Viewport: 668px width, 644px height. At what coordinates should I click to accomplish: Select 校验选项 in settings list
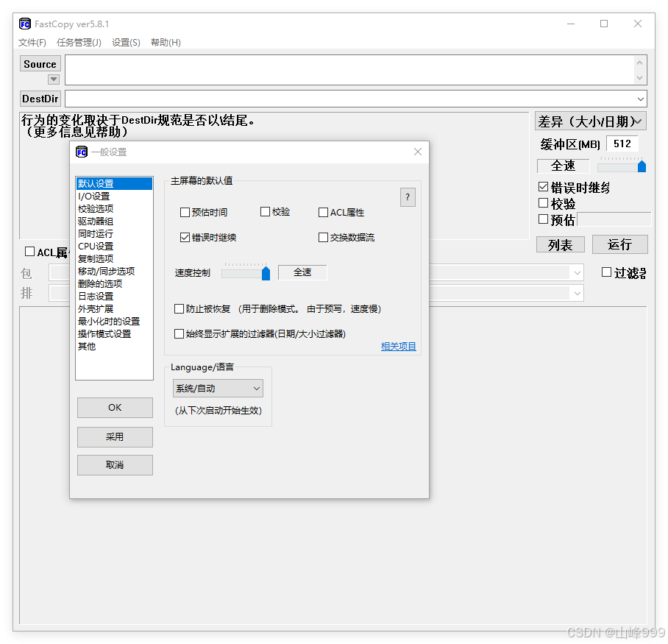pyautogui.click(x=114, y=208)
